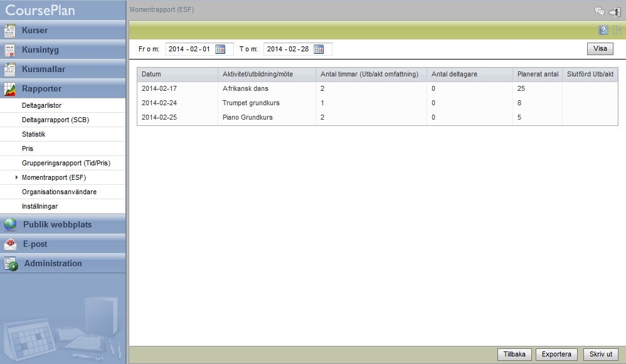The height and width of the screenshot is (364, 626).
Task: Click the Skriv ut button
Action: tap(601, 355)
